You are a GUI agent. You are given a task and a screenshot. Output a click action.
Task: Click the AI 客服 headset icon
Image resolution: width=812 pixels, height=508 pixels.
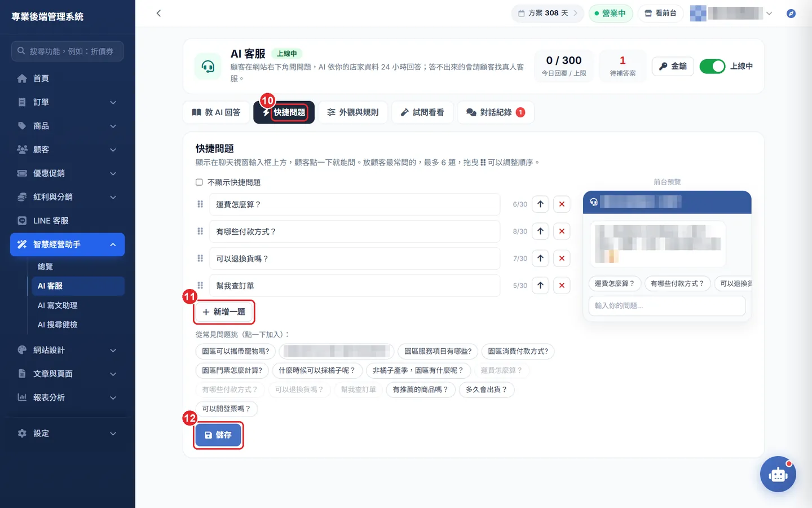(208, 67)
